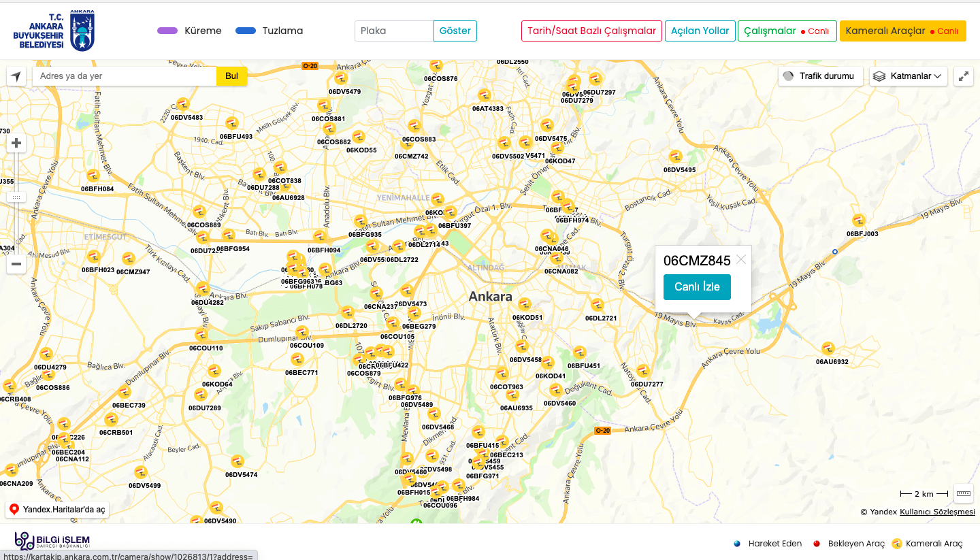Select vehicle marker 06AU6932

pos(828,348)
